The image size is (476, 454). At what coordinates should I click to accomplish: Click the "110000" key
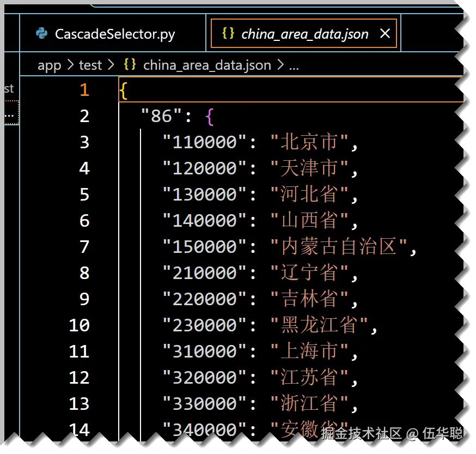(204, 142)
